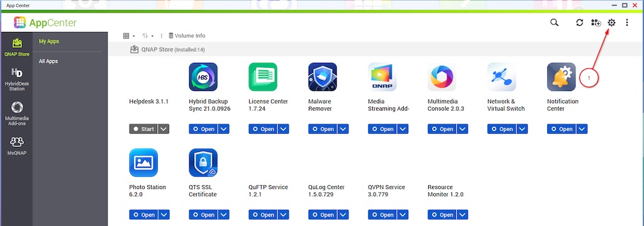Expand License Center options arrow
The image size is (644, 226).
[x=284, y=129]
